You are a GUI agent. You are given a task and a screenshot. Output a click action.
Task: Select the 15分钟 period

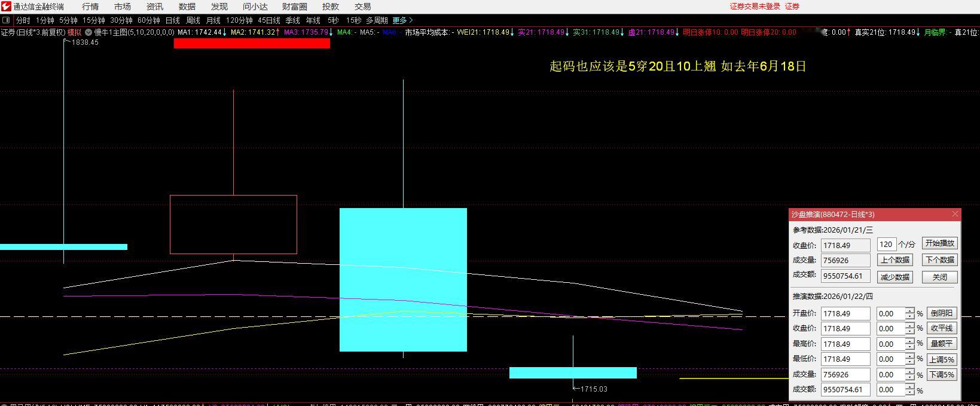pyautogui.click(x=94, y=20)
